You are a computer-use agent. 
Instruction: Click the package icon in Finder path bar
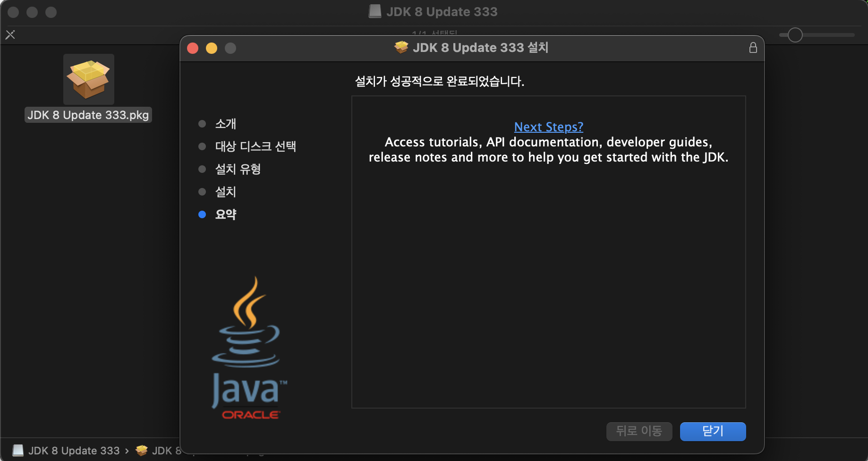click(x=141, y=451)
